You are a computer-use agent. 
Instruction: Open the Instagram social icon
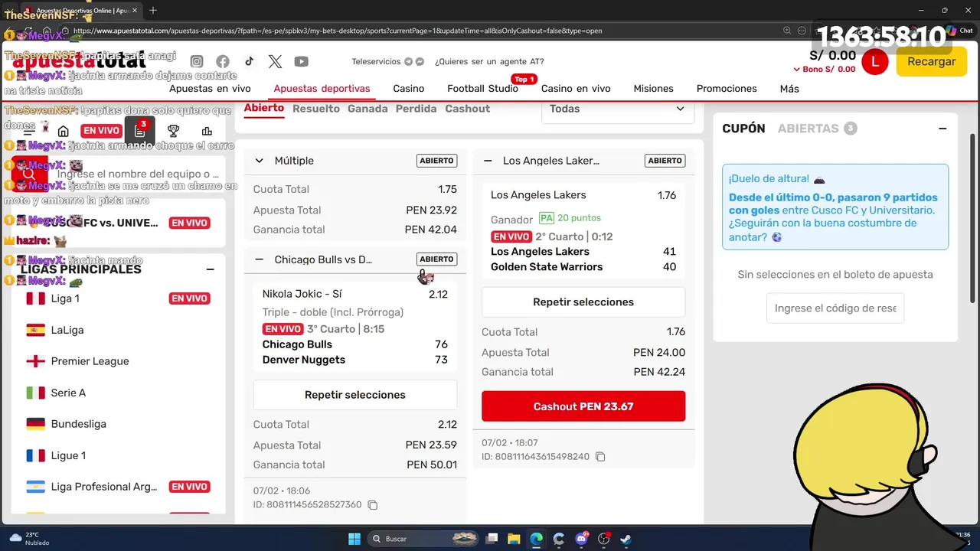(x=197, y=62)
